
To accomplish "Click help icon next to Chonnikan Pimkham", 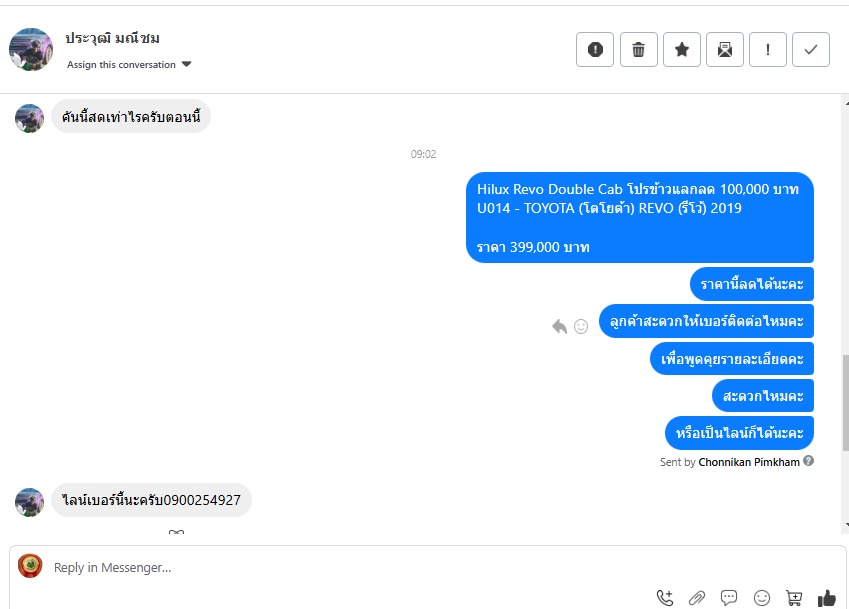I will [808, 461].
